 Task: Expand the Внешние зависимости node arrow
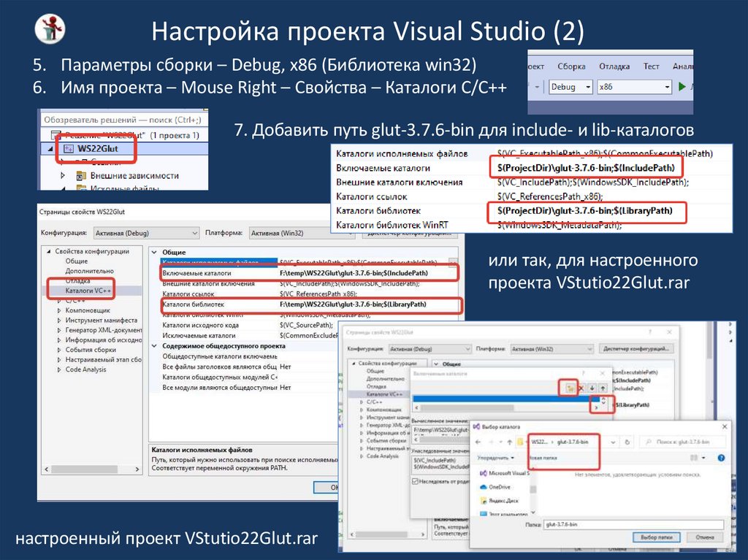pyautogui.click(x=63, y=175)
